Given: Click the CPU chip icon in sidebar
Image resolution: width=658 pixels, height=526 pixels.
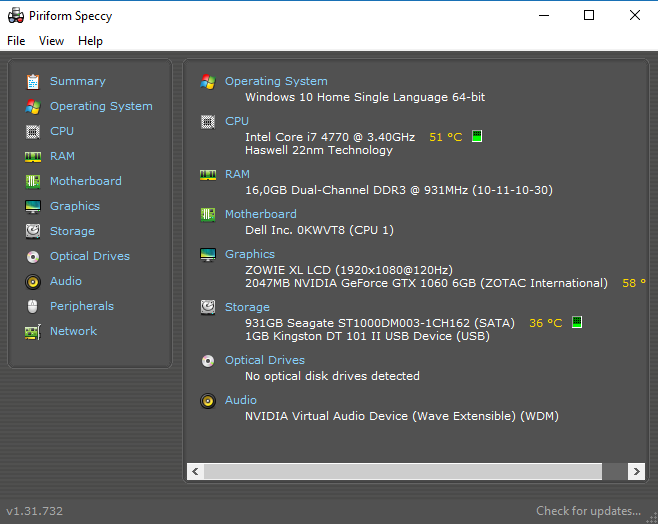Looking at the screenshot, I should (x=33, y=132).
